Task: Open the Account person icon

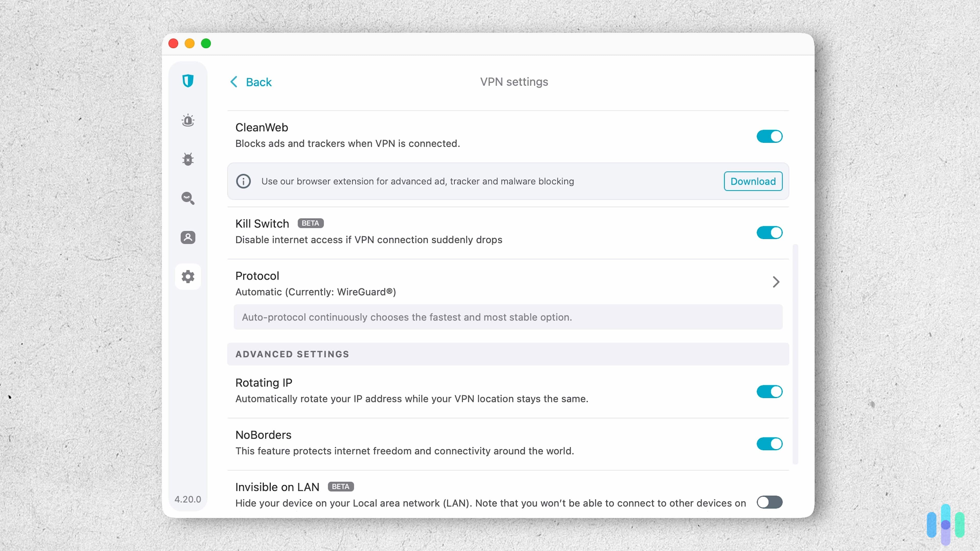Action: click(188, 237)
